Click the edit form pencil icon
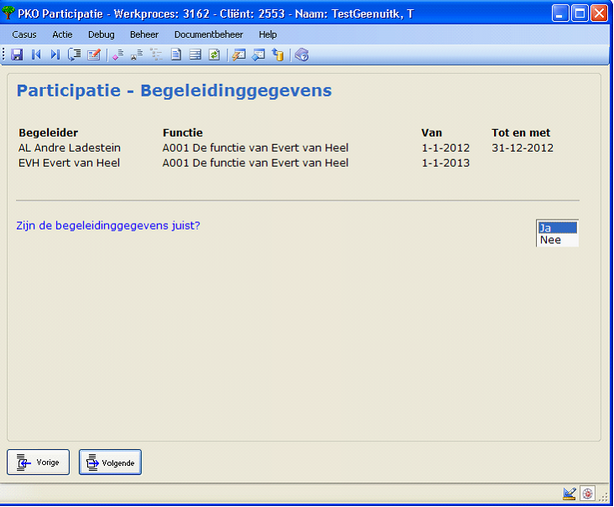The width and height of the screenshot is (614, 507). click(x=94, y=55)
